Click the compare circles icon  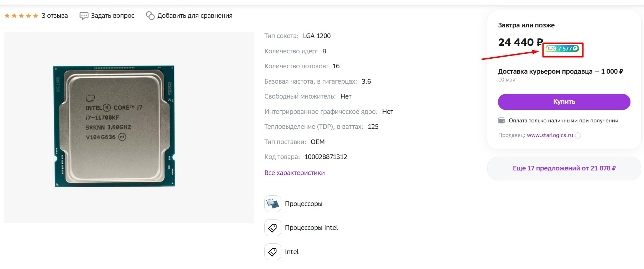(150, 16)
